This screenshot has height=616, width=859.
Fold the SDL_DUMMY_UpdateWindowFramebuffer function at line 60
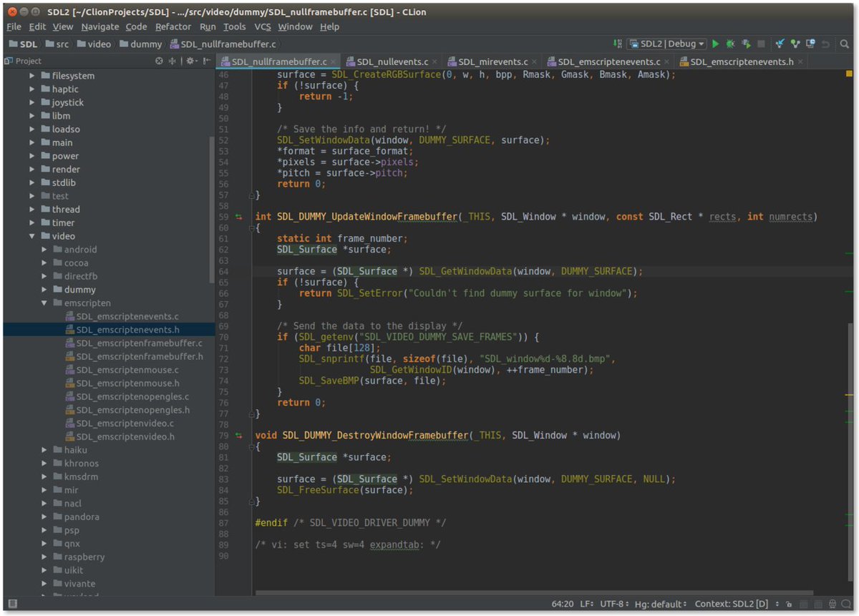pyautogui.click(x=252, y=228)
